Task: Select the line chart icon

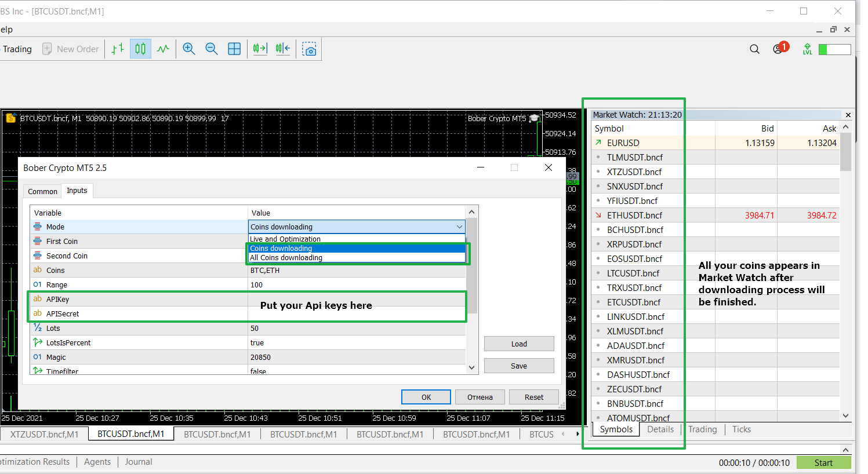Action: (163, 49)
